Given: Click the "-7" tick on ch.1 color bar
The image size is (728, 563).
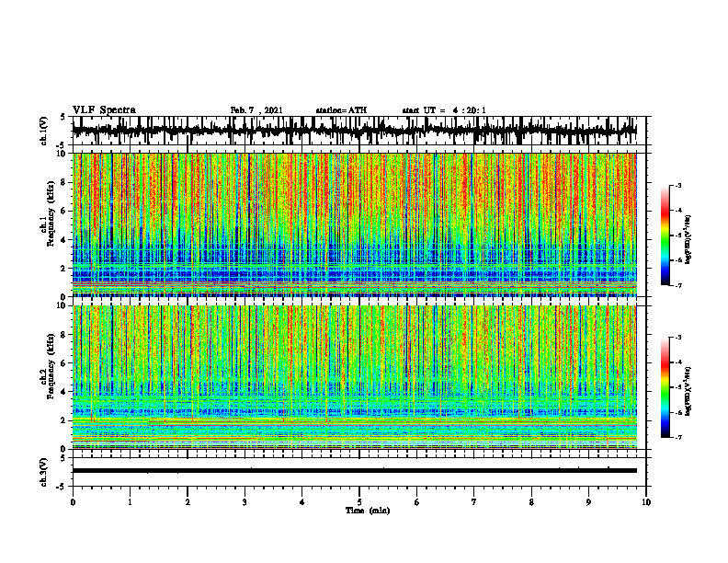Looking at the screenshot, I should pyautogui.click(x=678, y=285).
